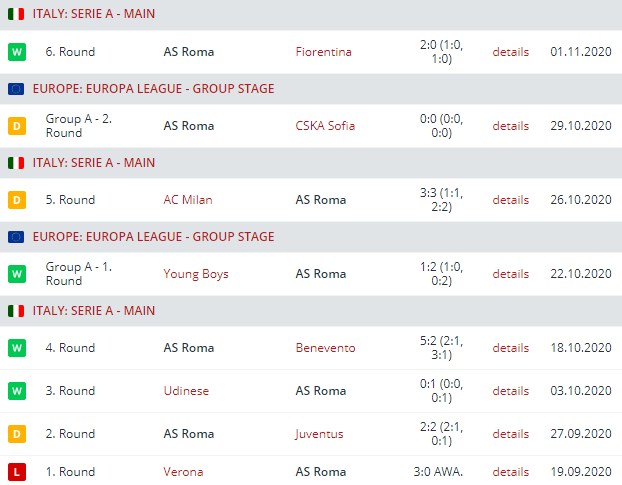Click the EU flag beside first Europa League header
The image size is (622, 485).
pyautogui.click(x=16, y=89)
